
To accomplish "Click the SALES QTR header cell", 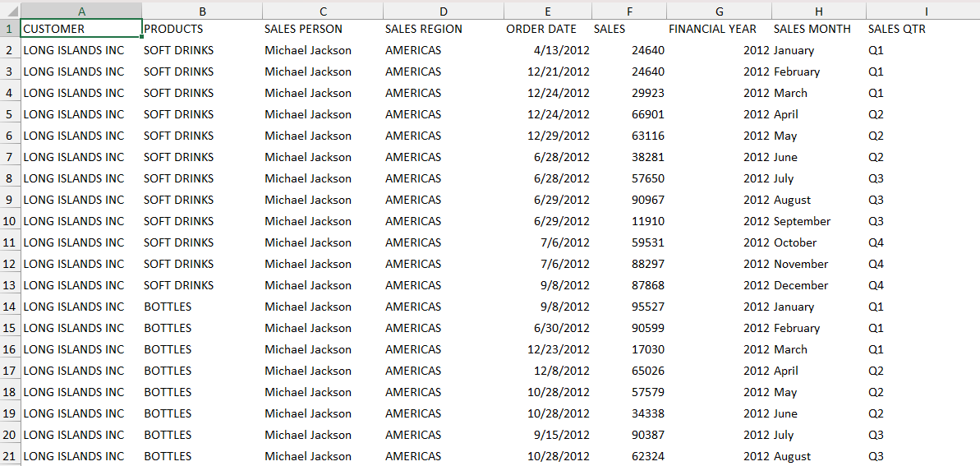I will coord(922,29).
